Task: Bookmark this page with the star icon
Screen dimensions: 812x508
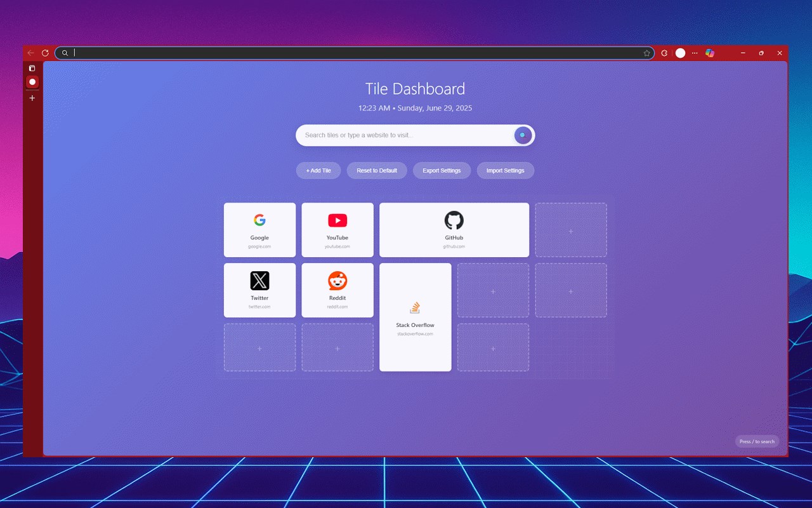Action: [646, 53]
